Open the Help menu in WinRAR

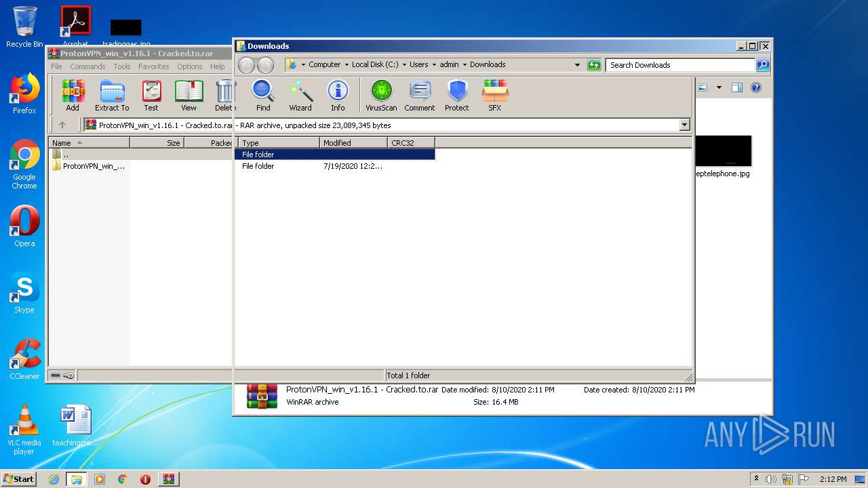click(218, 66)
